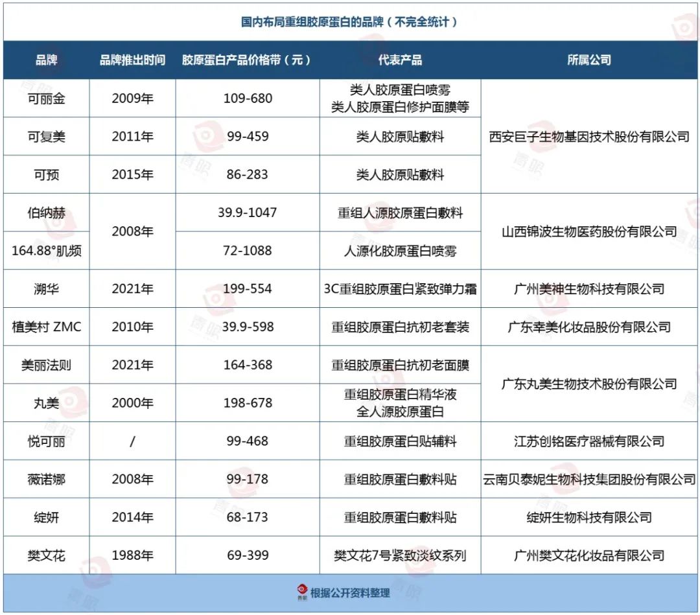Viewport: 700px width, 615px height.
Task: Click the company 江苏创铭医疗器械有限公司
Action: [x=589, y=441]
